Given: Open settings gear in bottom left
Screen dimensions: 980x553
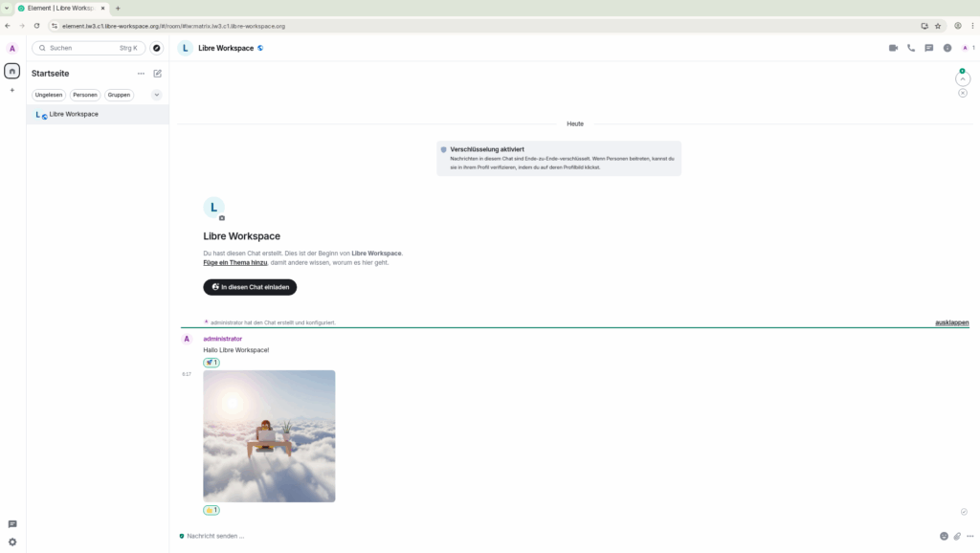Looking at the screenshot, I should click(x=12, y=542).
